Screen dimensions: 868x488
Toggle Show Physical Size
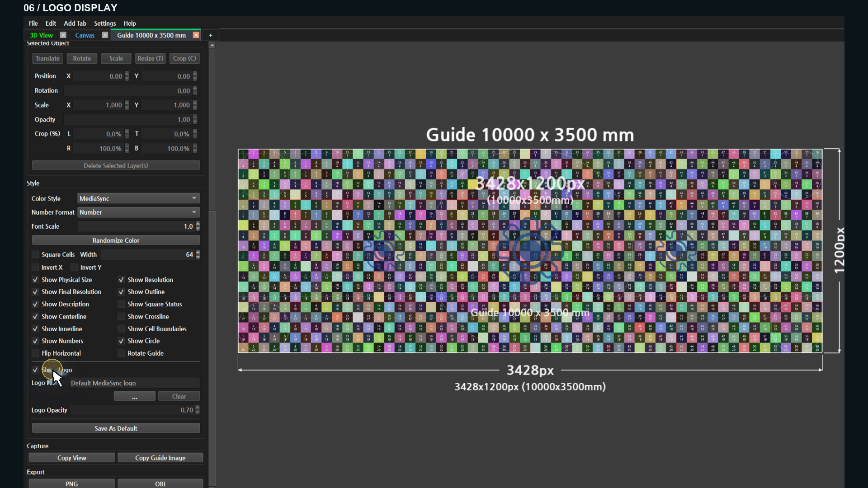pyautogui.click(x=35, y=280)
